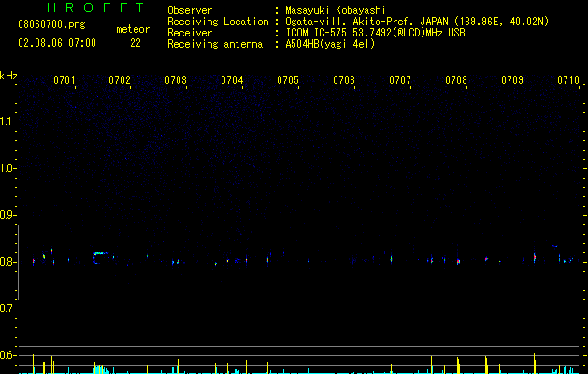Click the meteor label
This screenshot has width=588, height=374.
point(133,29)
